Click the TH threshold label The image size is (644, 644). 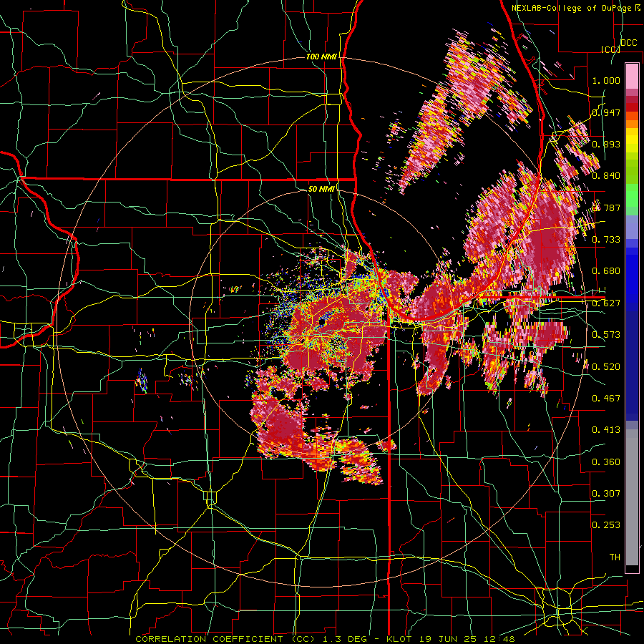click(615, 557)
